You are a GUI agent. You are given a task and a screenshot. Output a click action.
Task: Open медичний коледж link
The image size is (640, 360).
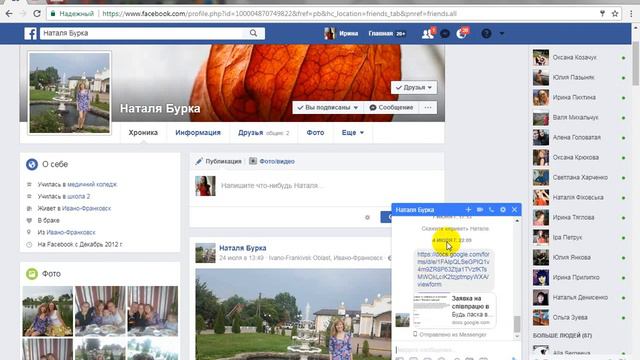[92, 184]
